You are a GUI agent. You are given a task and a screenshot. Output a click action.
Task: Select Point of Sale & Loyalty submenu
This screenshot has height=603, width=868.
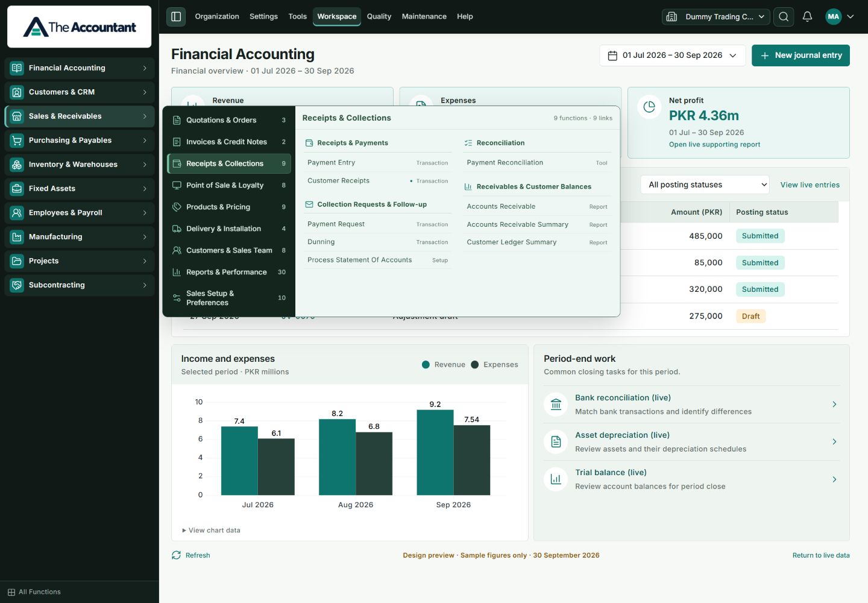229,185
